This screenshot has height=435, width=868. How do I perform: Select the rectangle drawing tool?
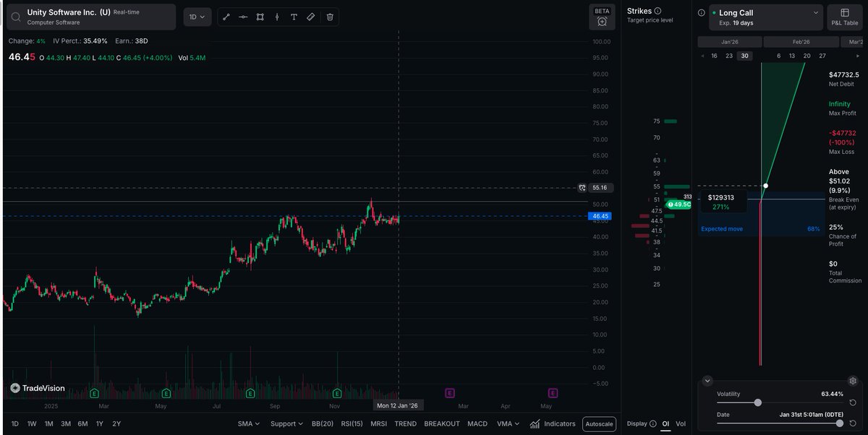260,17
